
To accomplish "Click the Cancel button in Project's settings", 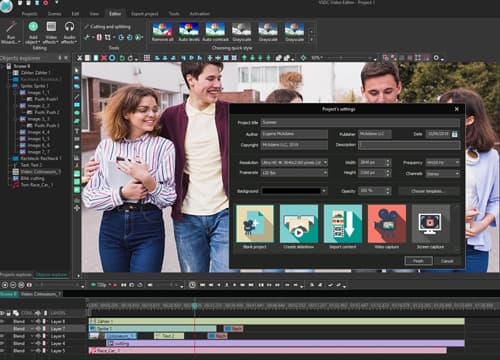I will [447, 261].
